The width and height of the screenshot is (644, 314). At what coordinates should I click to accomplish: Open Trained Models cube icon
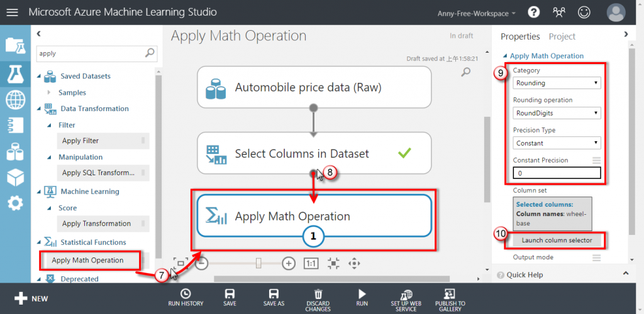[15, 177]
